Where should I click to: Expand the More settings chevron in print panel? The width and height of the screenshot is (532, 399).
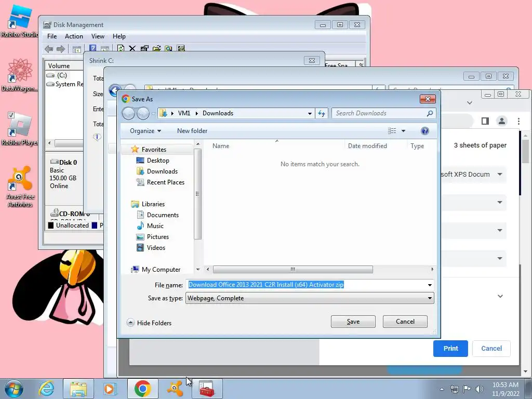(500, 296)
